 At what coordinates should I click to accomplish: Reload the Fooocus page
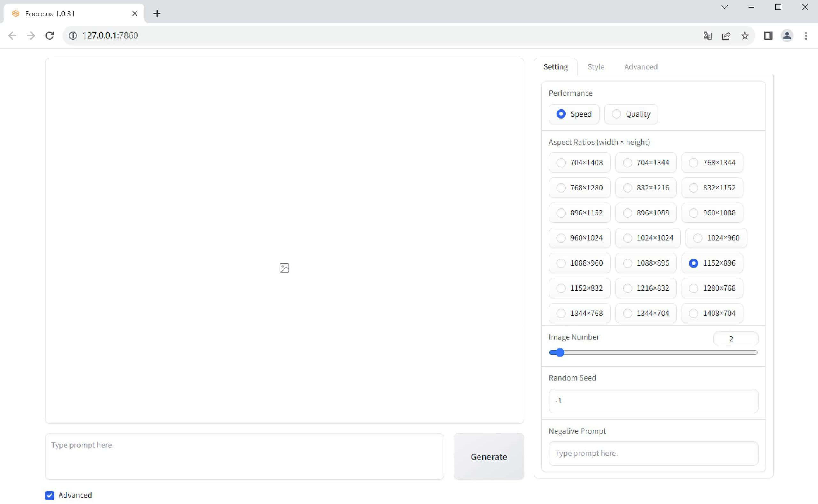coord(50,36)
